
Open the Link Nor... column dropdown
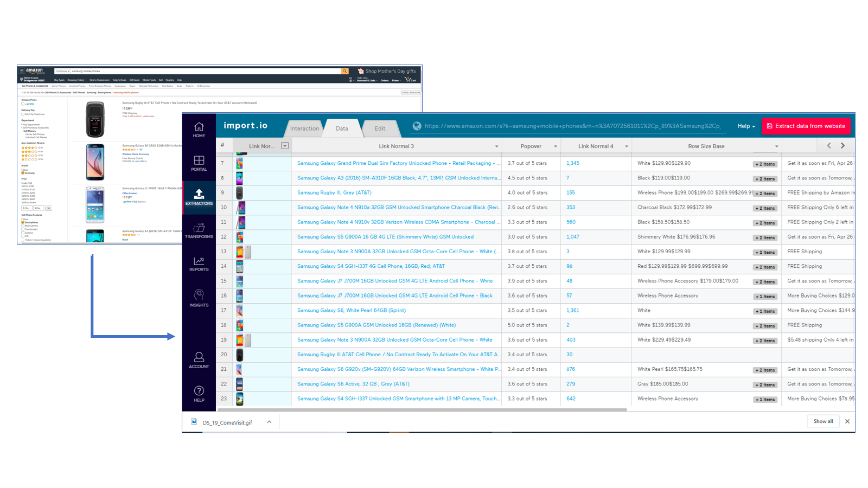click(x=285, y=146)
